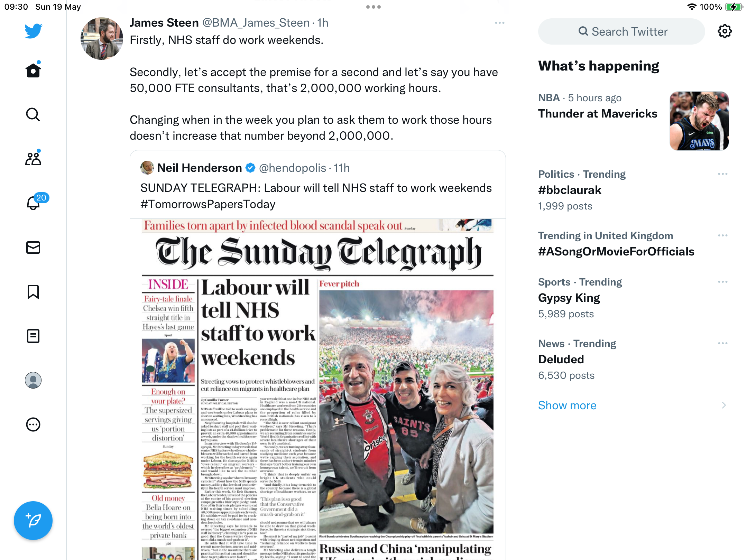Image resolution: width=747 pixels, height=560 pixels.
Task: Open more options on James Steen's tweet
Action: tap(499, 23)
